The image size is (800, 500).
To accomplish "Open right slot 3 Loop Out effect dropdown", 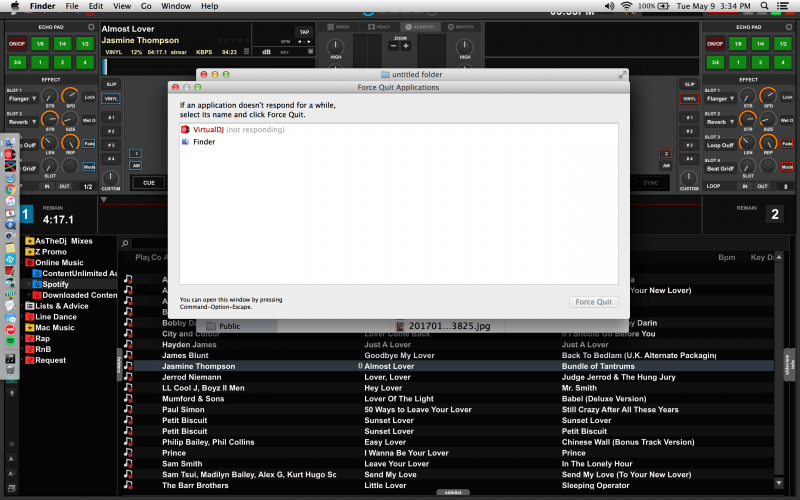I will point(720,145).
